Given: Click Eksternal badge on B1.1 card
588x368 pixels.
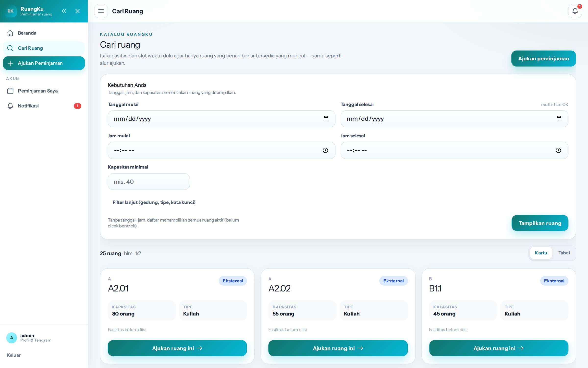Looking at the screenshot, I should [x=554, y=281].
